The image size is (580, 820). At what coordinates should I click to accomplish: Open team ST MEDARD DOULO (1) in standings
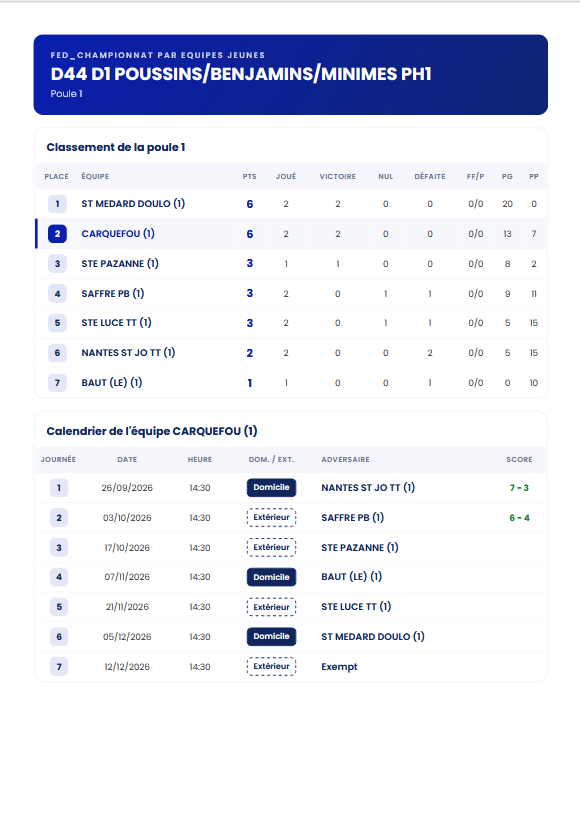(133, 203)
